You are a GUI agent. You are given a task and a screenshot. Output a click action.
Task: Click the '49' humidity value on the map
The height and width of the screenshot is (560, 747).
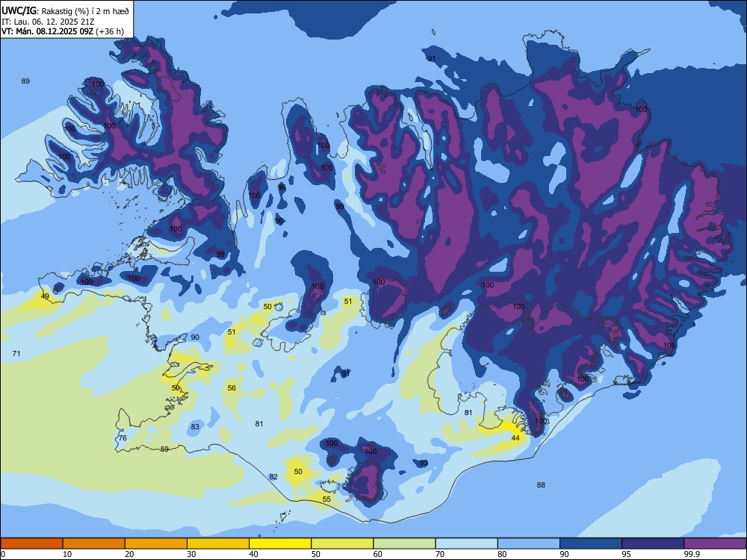point(45,296)
